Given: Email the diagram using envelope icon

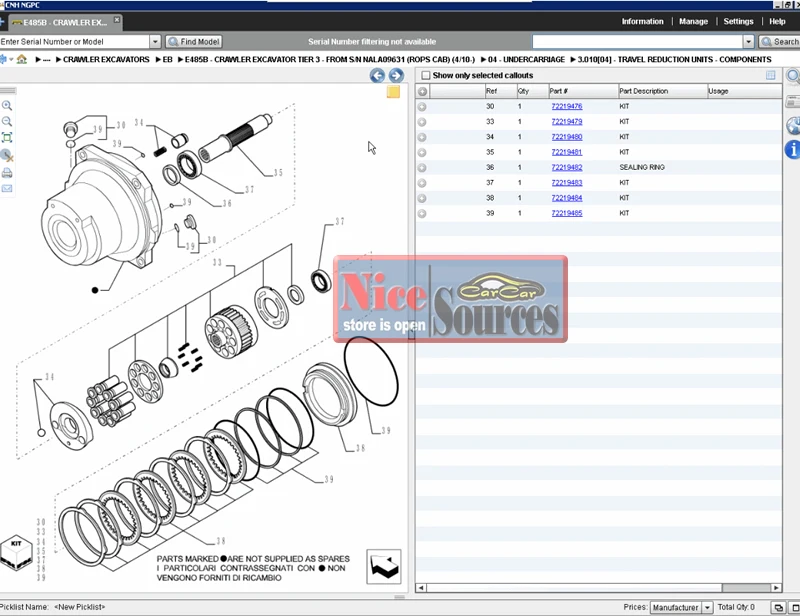Looking at the screenshot, I should click(7, 188).
